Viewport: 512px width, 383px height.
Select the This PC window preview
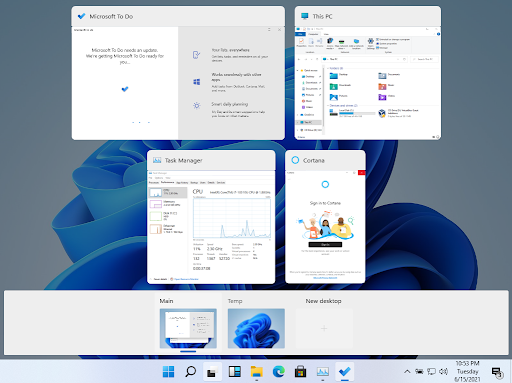368,73
